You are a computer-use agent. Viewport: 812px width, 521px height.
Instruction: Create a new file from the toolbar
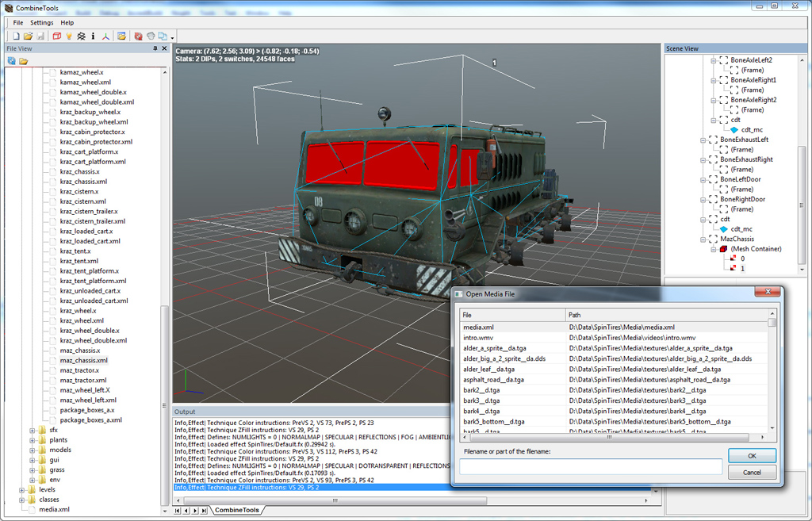click(16, 36)
